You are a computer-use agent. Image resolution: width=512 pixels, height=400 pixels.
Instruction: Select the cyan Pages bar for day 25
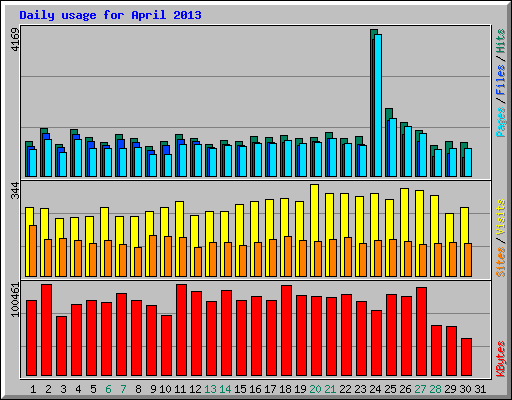(393, 147)
